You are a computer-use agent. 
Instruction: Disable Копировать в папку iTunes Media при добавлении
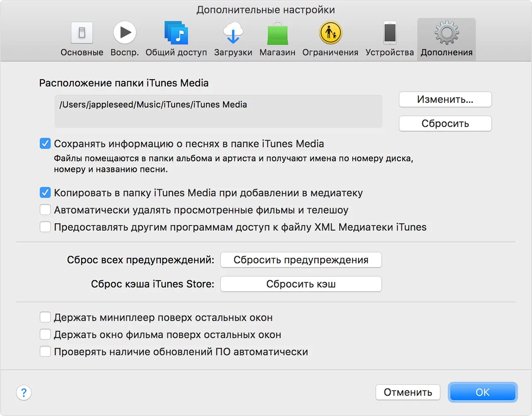tap(45, 193)
